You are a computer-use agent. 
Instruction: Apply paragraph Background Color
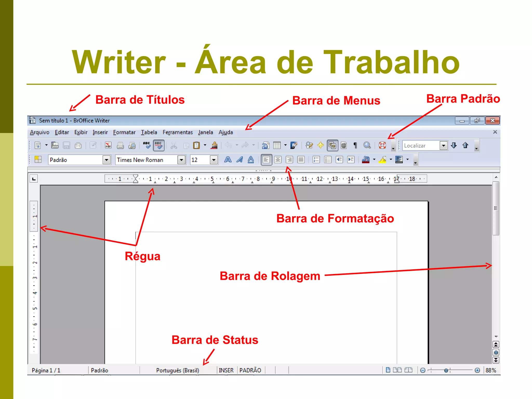coord(399,159)
